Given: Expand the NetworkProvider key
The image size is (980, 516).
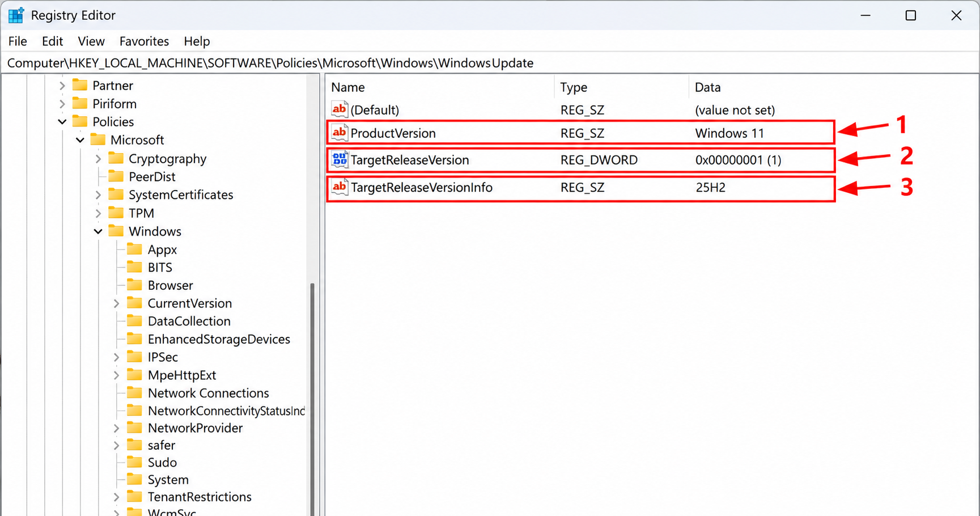Looking at the screenshot, I should point(116,428).
